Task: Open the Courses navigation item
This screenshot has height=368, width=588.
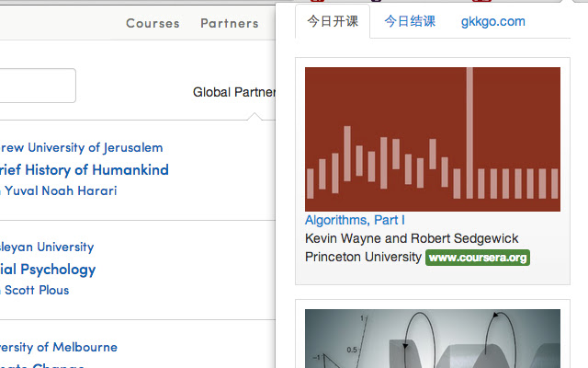Action: coord(153,23)
